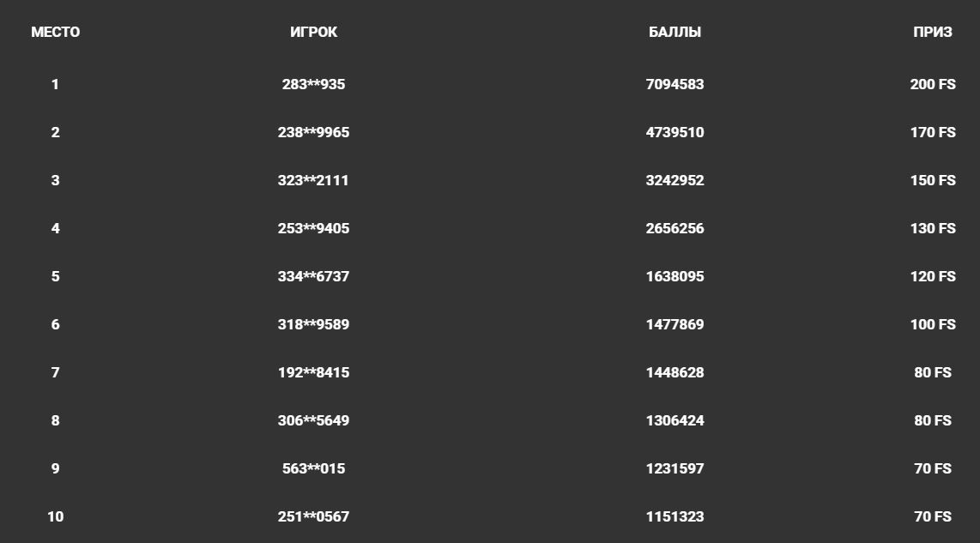Viewport: 980px width, 543px height.
Task: Click the score 1151323
Action: [675, 517]
